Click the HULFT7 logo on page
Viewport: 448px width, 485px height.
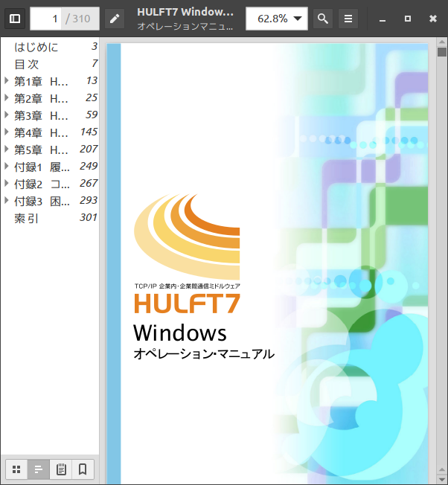click(x=188, y=254)
